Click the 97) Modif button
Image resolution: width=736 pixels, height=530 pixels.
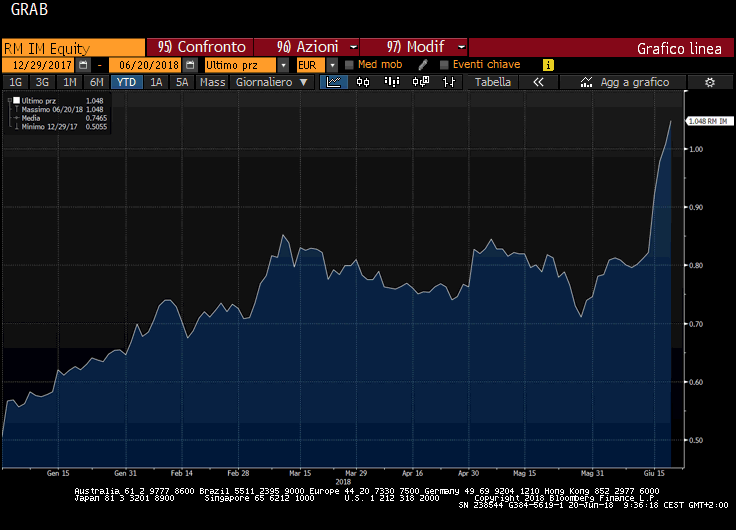pos(414,47)
